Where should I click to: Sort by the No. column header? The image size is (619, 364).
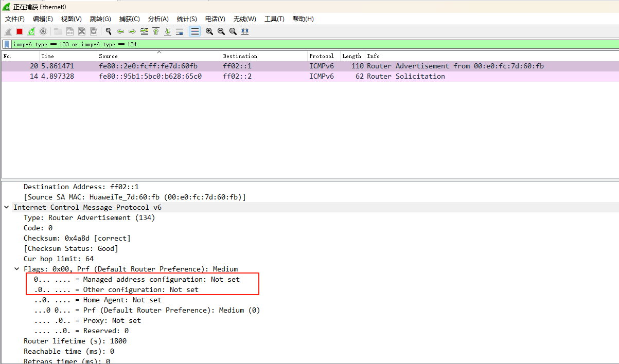click(21, 56)
